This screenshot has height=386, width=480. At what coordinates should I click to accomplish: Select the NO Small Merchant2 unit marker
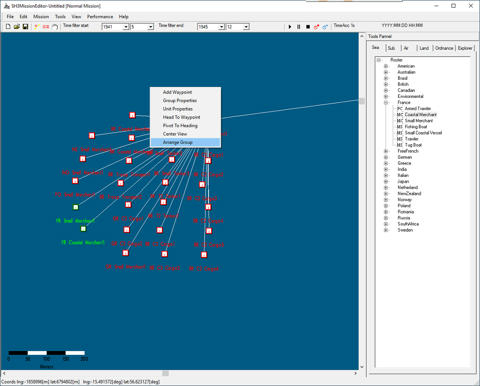[83, 159]
